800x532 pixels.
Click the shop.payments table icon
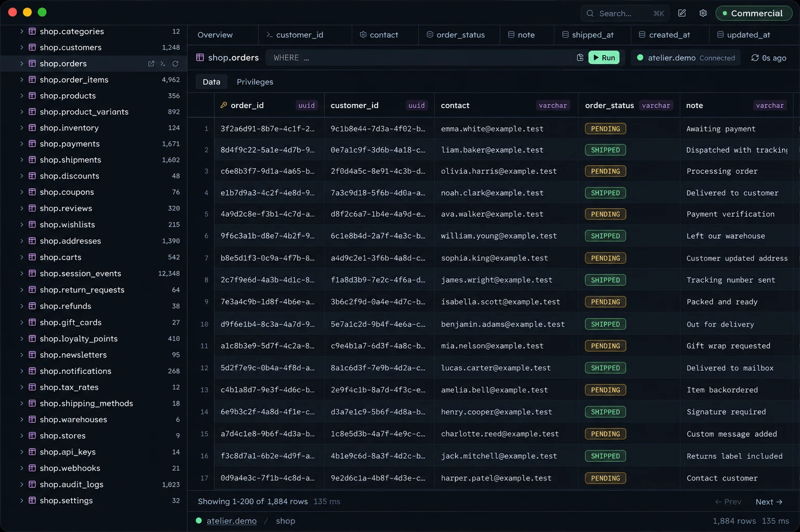coord(32,144)
